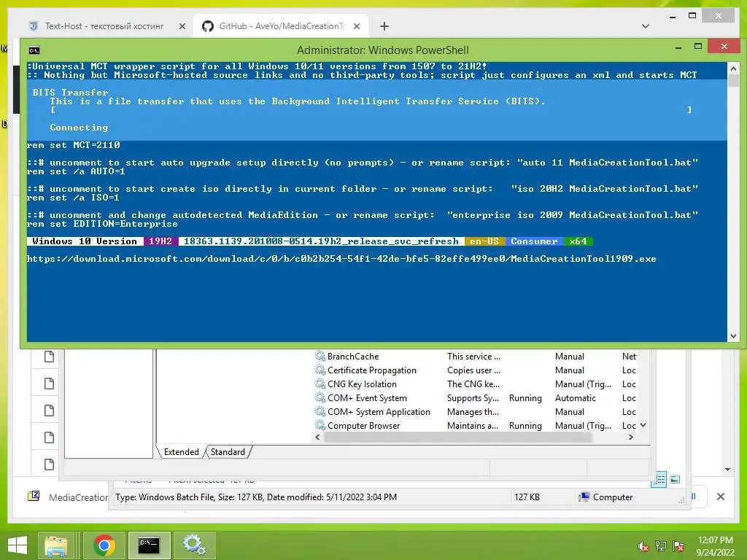Viewport: 747px width, 560px height.
Task: Click the Services horizontal scrollbar thumb
Action: point(457,437)
